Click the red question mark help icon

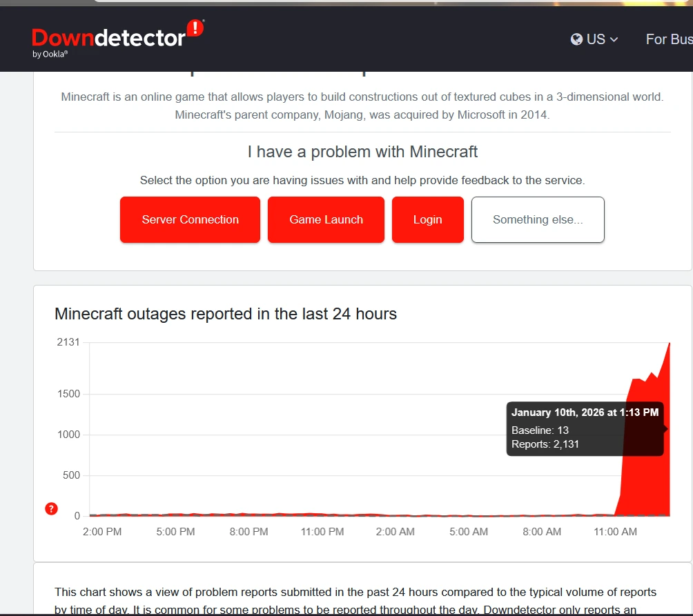(51, 509)
